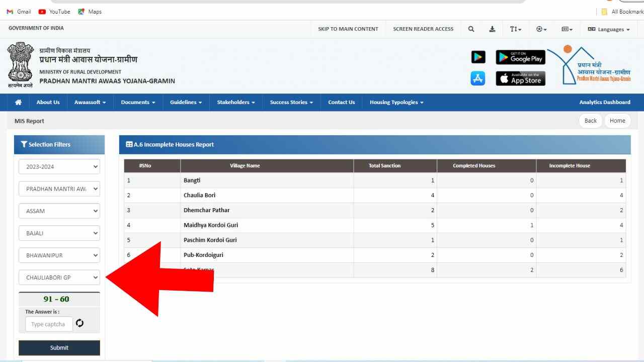The width and height of the screenshot is (644, 362).
Task: Open the CHAULIABORI GP panchayat dropdown
Action: [59, 278]
